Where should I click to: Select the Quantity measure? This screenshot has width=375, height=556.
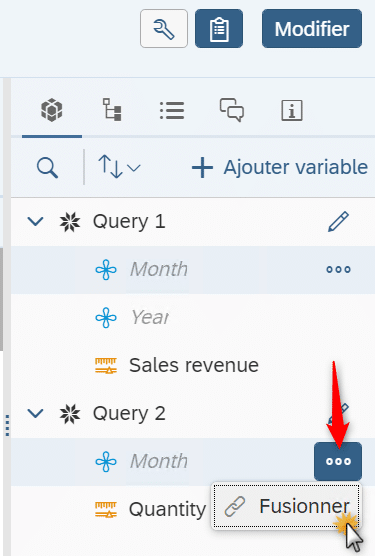[167, 510]
